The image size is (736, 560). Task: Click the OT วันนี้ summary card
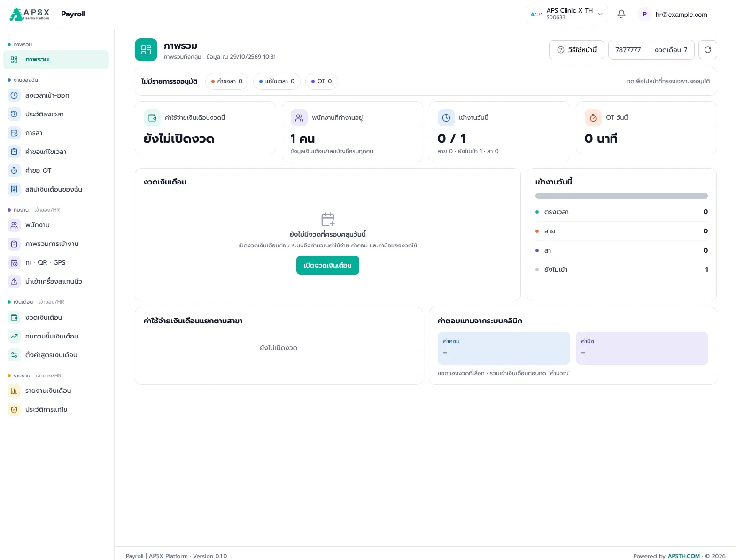(x=646, y=128)
